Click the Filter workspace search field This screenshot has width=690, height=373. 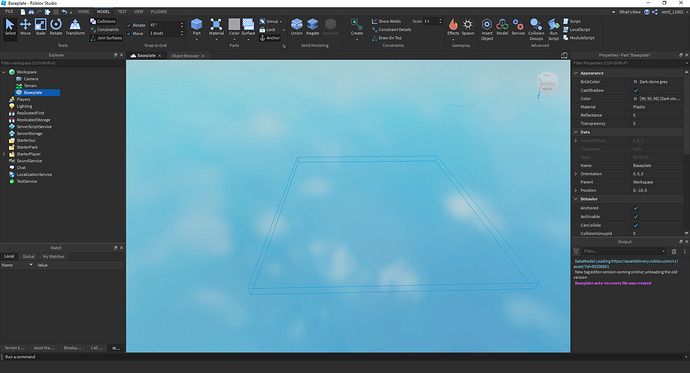click(x=62, y=63)
